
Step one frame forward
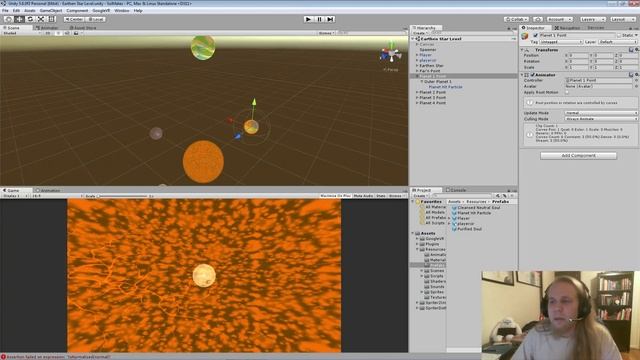pyautogui.click(x=331, y=19)
